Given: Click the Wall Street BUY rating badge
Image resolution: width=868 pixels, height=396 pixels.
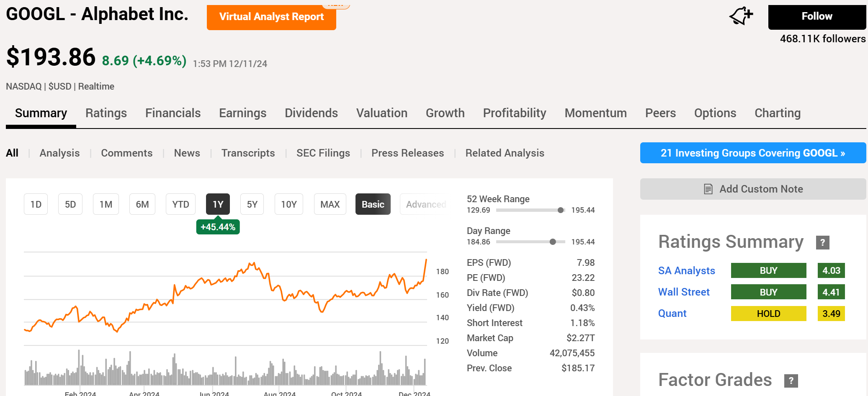Looking at the screenshot, I should click(x=768, y=292).
